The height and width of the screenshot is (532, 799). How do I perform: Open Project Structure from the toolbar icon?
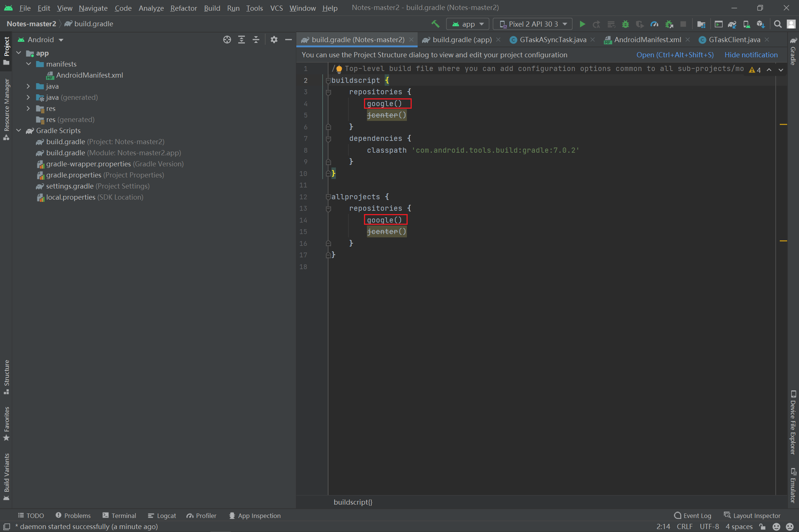[701, 24]
